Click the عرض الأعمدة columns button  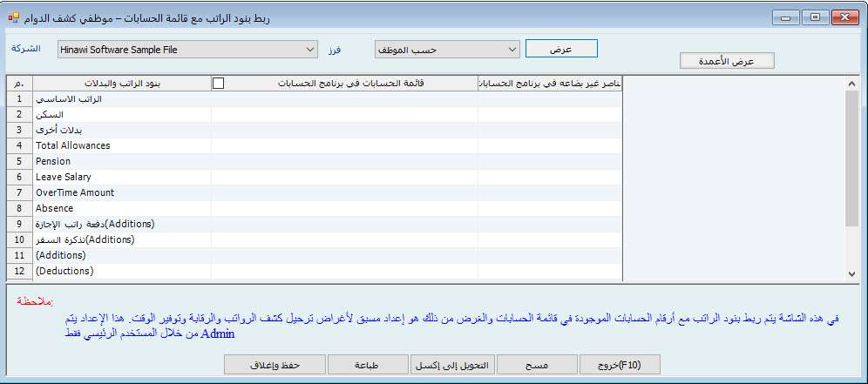[727, 61]
